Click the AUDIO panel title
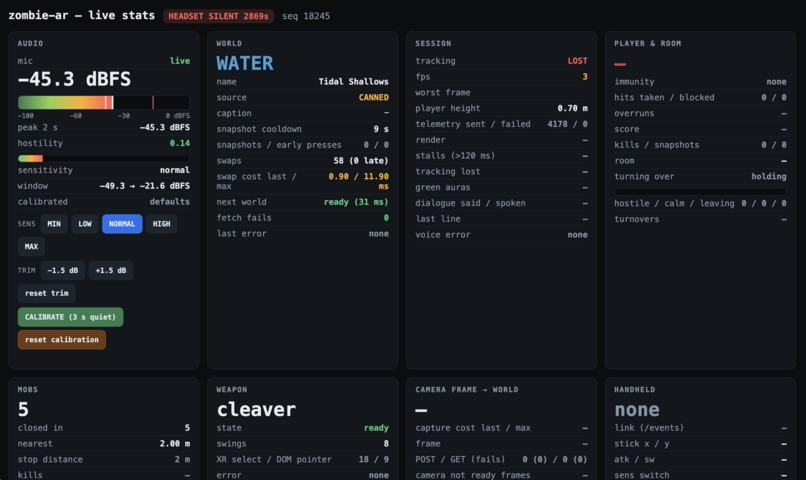The image size is (806, 480). [x=30, y=44]
